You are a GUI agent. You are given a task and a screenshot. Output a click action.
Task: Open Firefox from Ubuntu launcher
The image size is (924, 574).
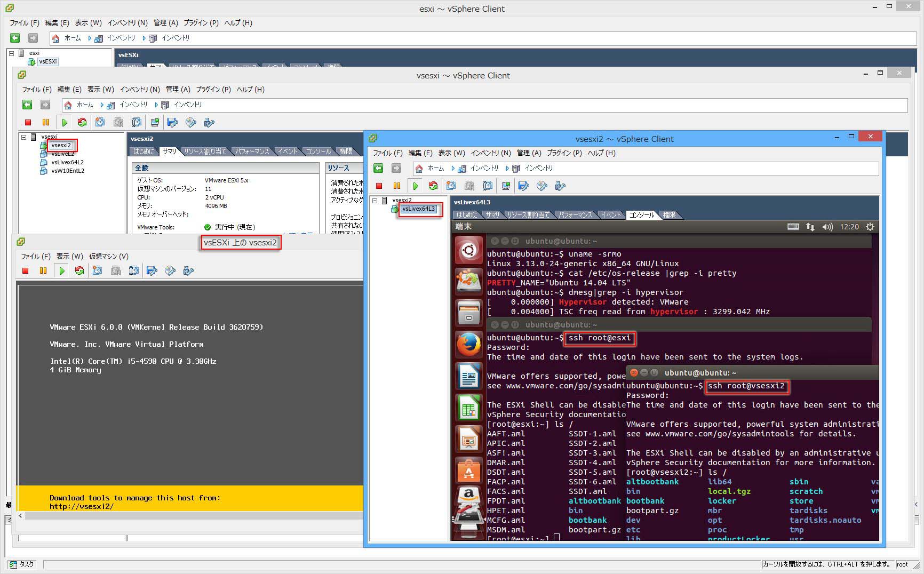pyautogui.click(x=468, y=344)
